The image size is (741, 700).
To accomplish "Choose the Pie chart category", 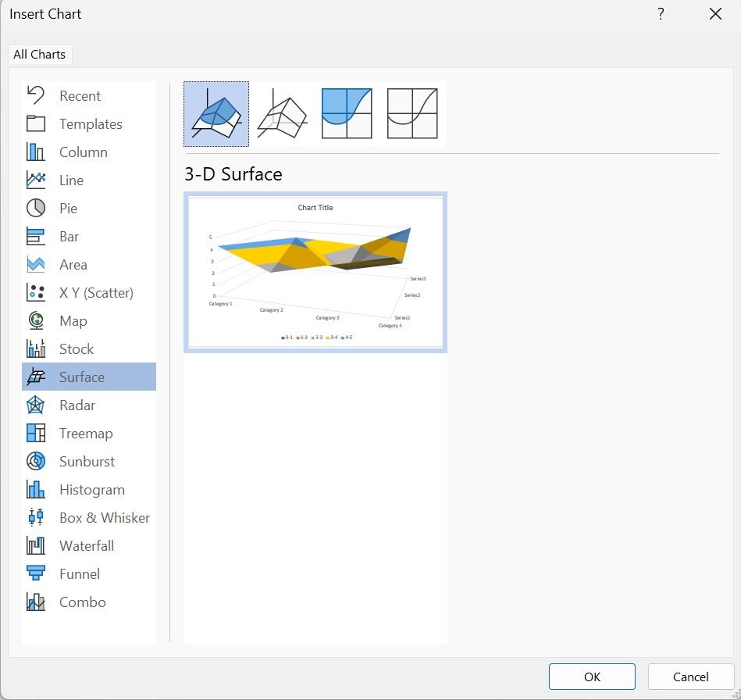I will tap(68, 209).
